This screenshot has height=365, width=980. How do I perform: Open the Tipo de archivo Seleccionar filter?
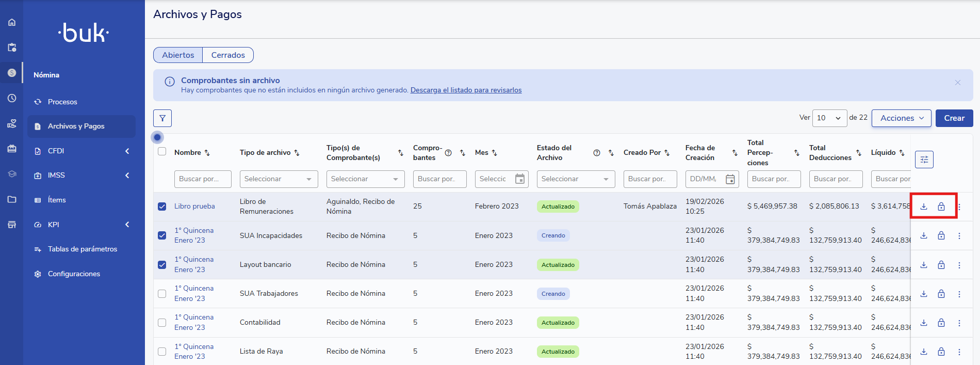(279, 179)
